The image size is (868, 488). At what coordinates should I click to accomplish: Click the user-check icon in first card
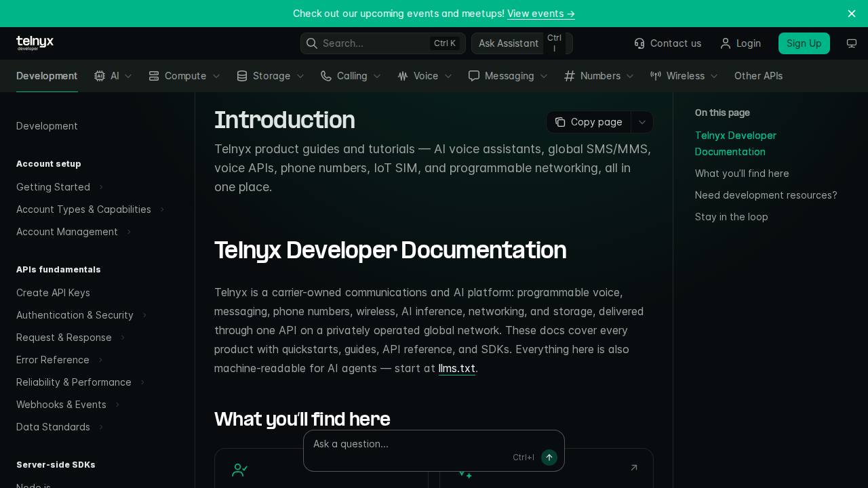240,470
